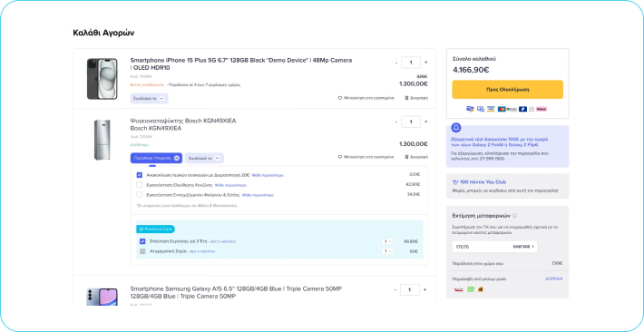
Task: Decrease quantity of the iPhone 15 Plus
Action: point(396,63)
